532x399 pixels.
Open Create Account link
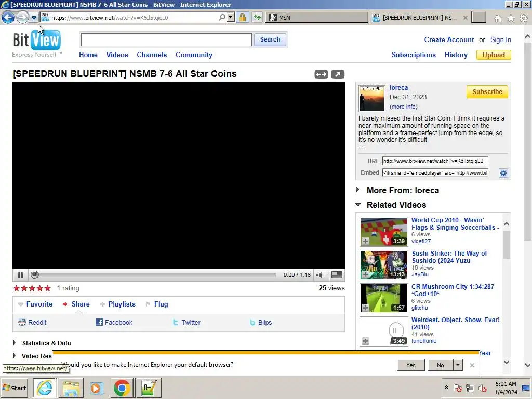(449, 39)
